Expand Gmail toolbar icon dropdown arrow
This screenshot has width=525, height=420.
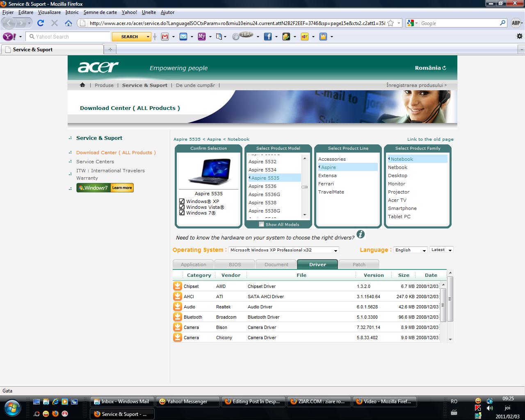(x=173, y=37)
